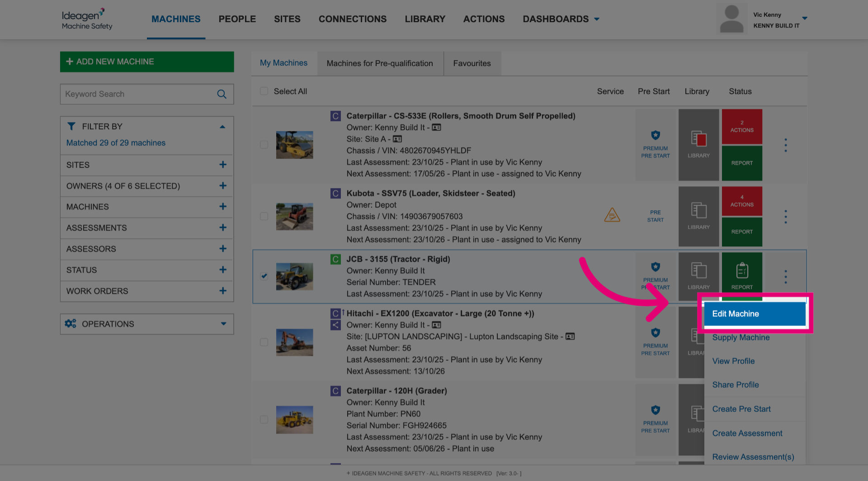Click the Filter By funnel icon
Image resolution: width=868 pixels, height=481 pixels.
71,126
